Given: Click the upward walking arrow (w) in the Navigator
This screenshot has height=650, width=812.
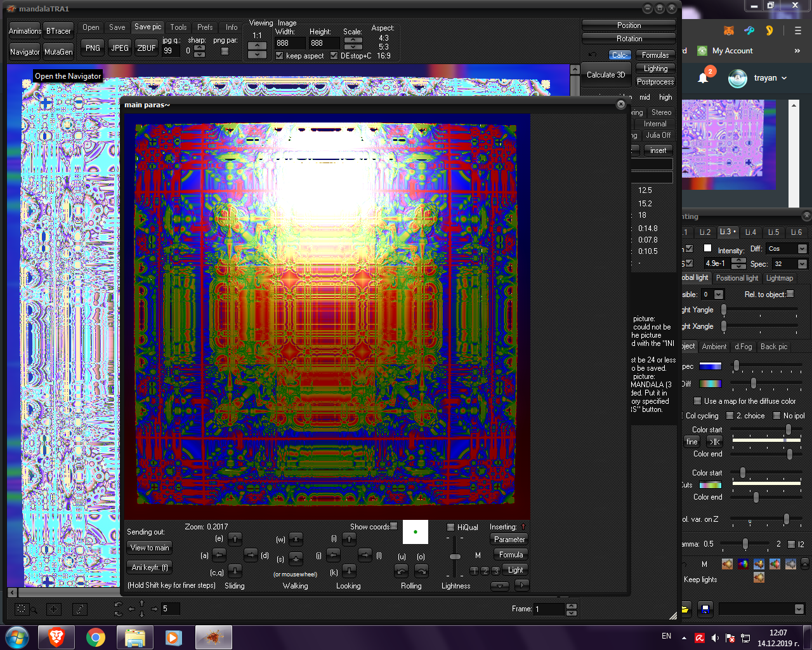Looking at the screenshot, I should tap(295, 539).
